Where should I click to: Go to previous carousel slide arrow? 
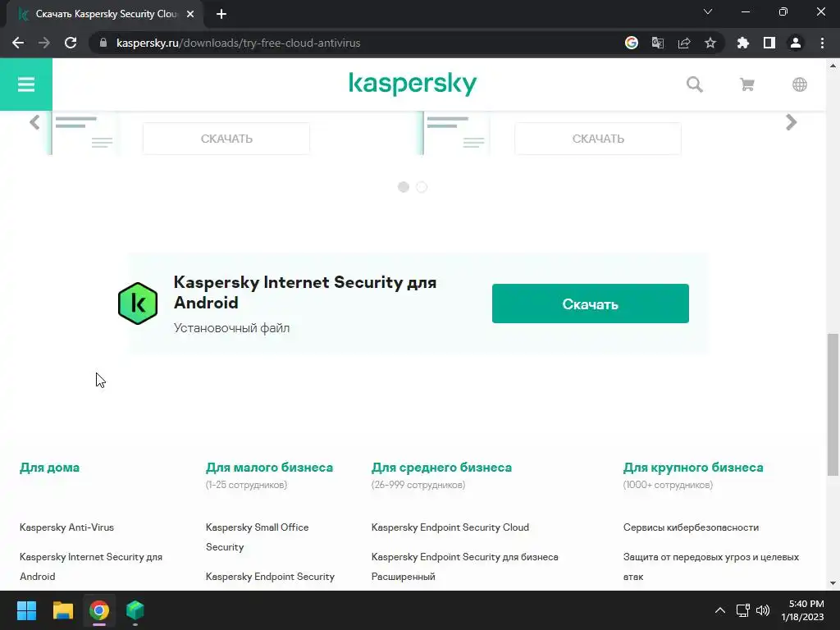tap(34, 122)
